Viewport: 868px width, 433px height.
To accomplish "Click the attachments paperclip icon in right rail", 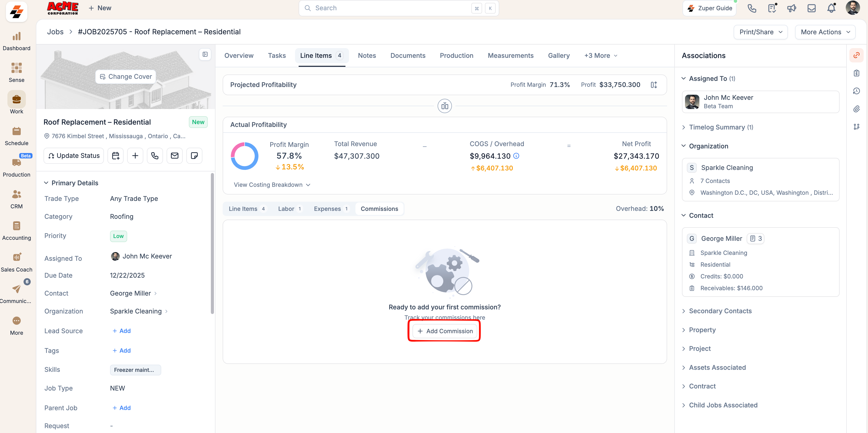I will click(x=856, y=109).
